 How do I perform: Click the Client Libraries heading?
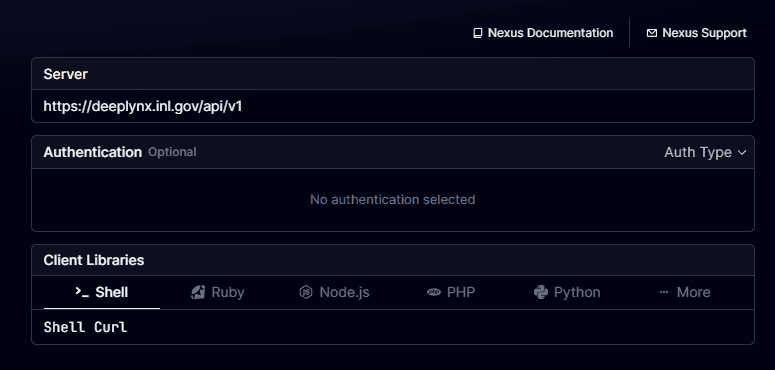(93, 260)
